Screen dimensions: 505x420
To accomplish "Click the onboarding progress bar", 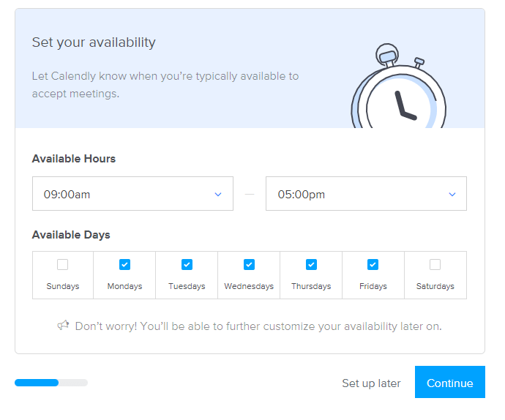I will tap(51, 382).
